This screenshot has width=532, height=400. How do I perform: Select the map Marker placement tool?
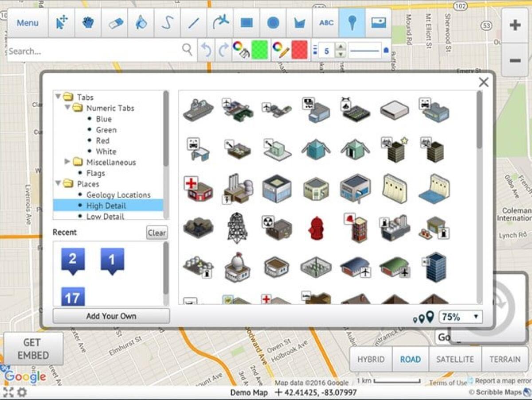[352, 22]
